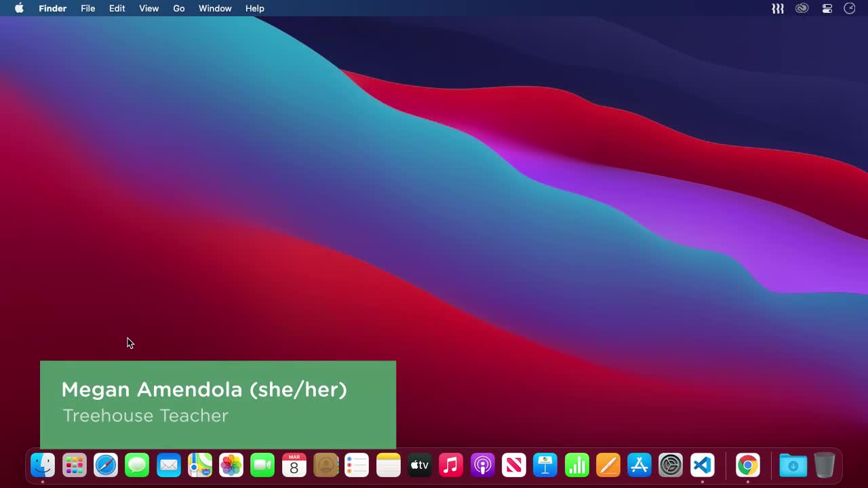Open the Go menu in the menu bar
This screenshot has height=488, width=868.
[x=178, y=8]
